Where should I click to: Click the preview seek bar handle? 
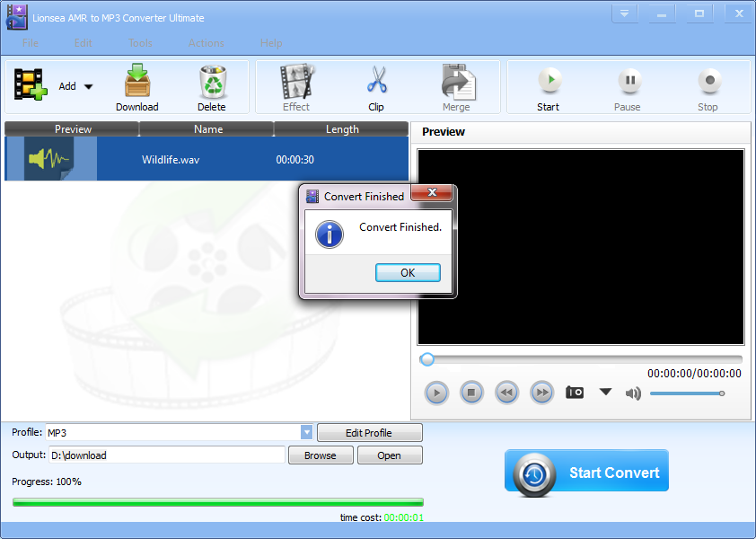point(426,359)
